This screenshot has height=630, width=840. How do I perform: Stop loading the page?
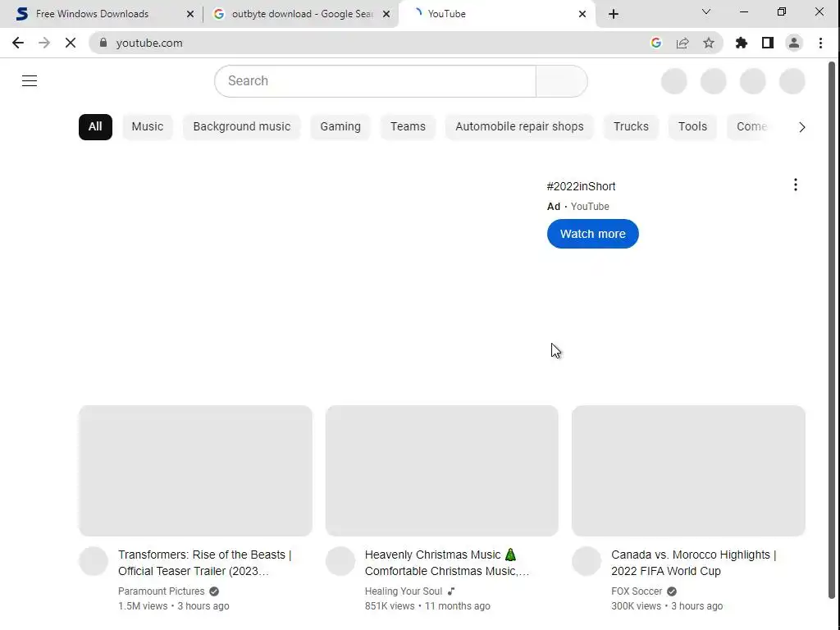71,43
